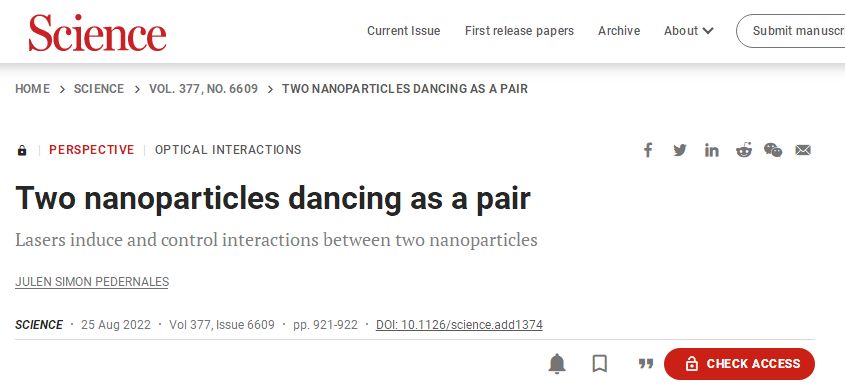Share article via WeChat
This screenshot has width=845, height=387.
(773, 150)
